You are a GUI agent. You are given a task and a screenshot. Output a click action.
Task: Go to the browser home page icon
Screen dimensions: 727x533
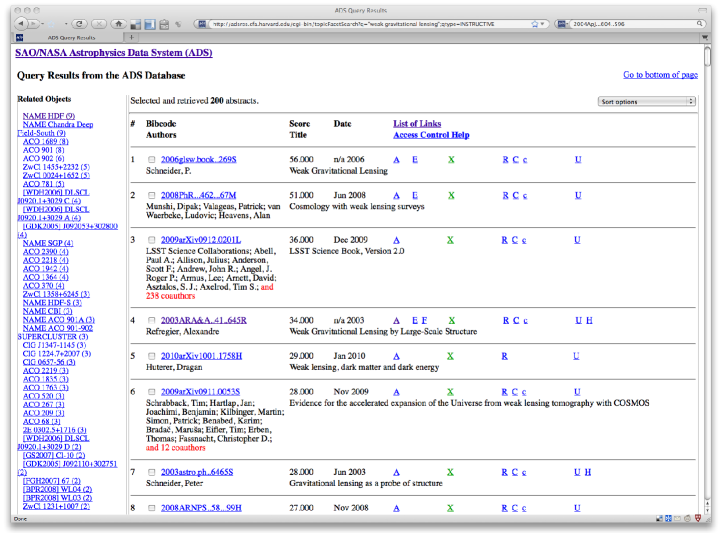(x=120, y=22)
